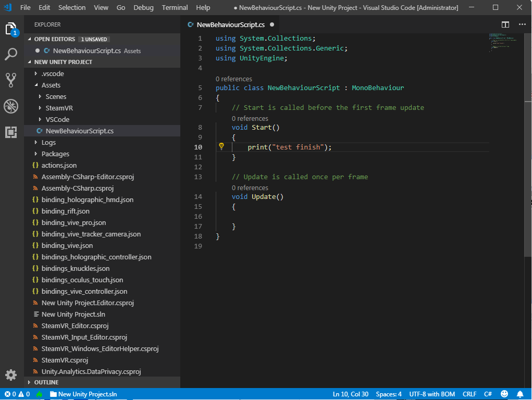Click the lightbulb quick fix on line 10
The width and height of the screenshot is (532, 400).
pyautogui.click(x=221, y=147)
